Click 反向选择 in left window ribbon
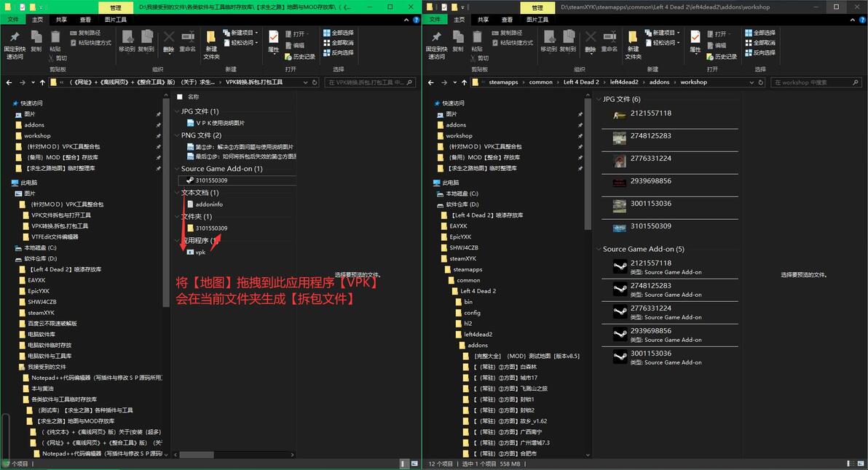 (339, 53)
